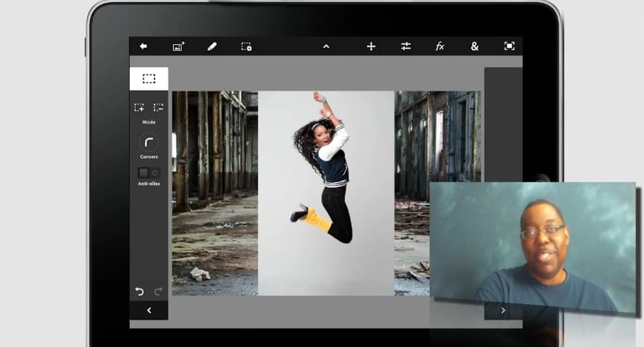Tap the plus icon in toolbar
The width and height of the screenshot is (644, 347).
pos(371,47)
